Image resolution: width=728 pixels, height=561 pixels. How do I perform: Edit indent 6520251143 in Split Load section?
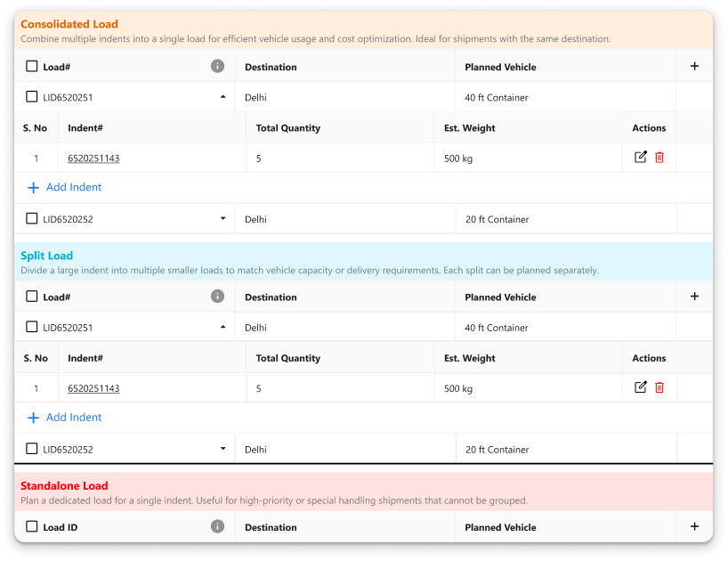640,387
